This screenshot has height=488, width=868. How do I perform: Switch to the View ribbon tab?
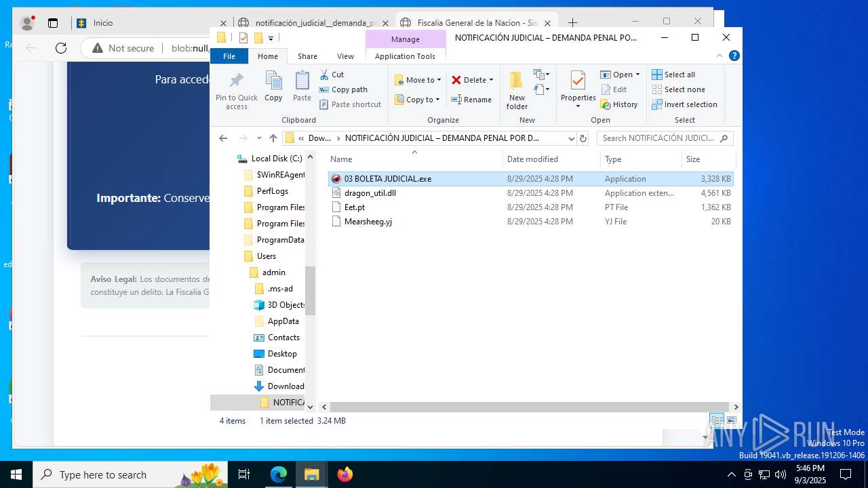point(345,56)
